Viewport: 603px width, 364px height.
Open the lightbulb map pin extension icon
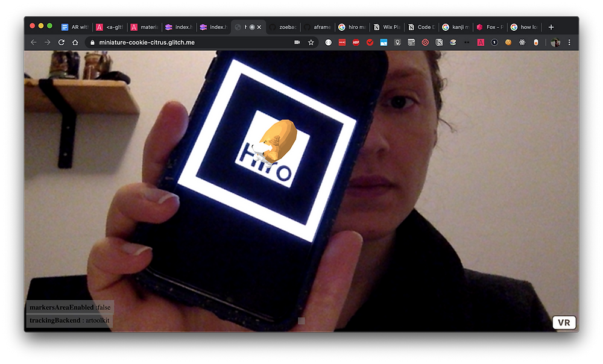(x=397, y=42)
